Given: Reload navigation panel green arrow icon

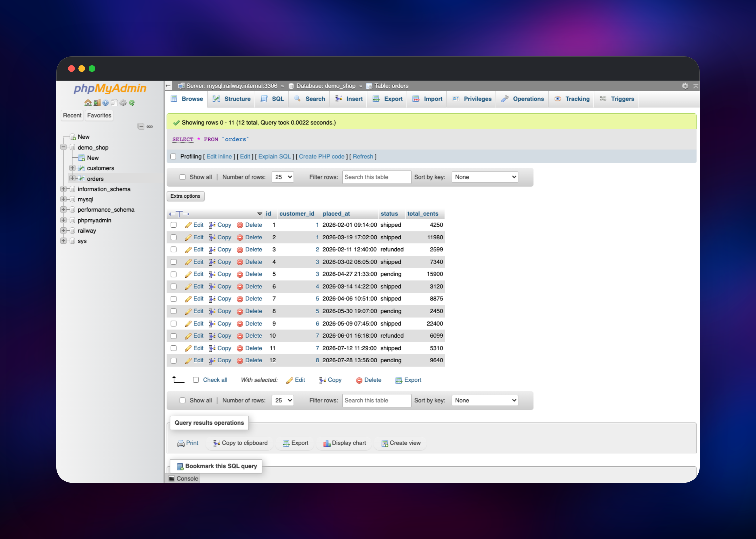Looking at the screenshot, I should coord(132,103).
